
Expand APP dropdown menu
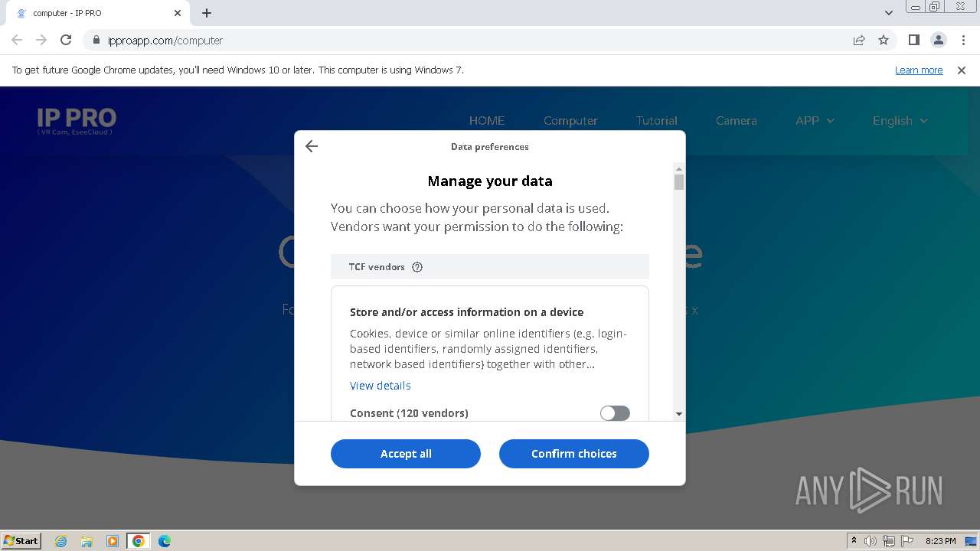tap(815, 121)
